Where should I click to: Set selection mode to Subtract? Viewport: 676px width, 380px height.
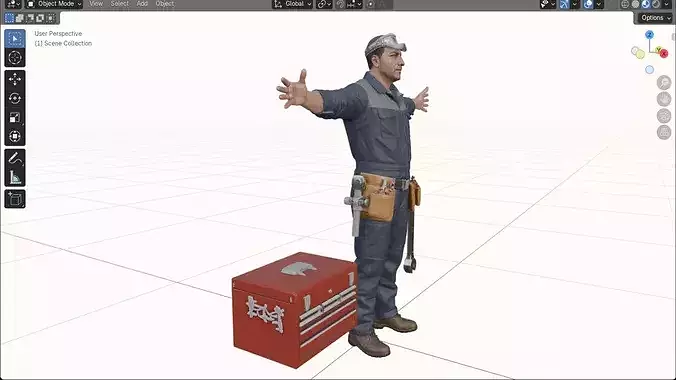tap(30, 18)
